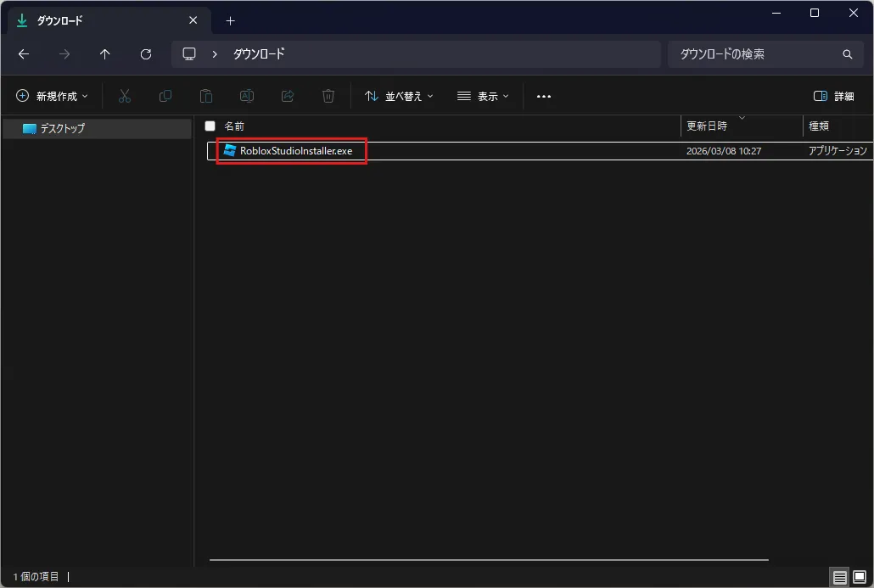Sort by the 名前 column header
The image size is (874, 588).
pos(234,126)
